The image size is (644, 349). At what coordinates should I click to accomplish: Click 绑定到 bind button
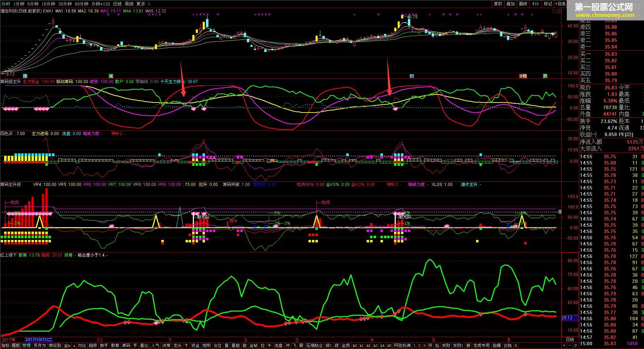coord(55,346)
